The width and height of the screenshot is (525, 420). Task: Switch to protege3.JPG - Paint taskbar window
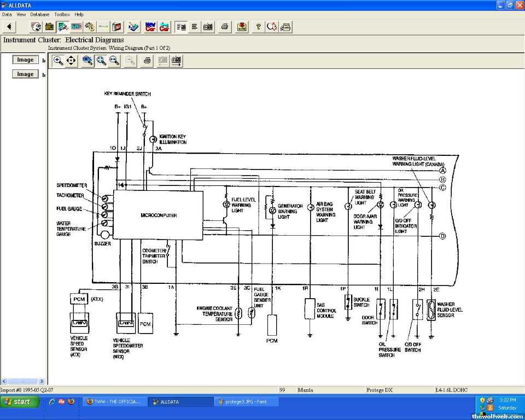(x=246, y=402)
